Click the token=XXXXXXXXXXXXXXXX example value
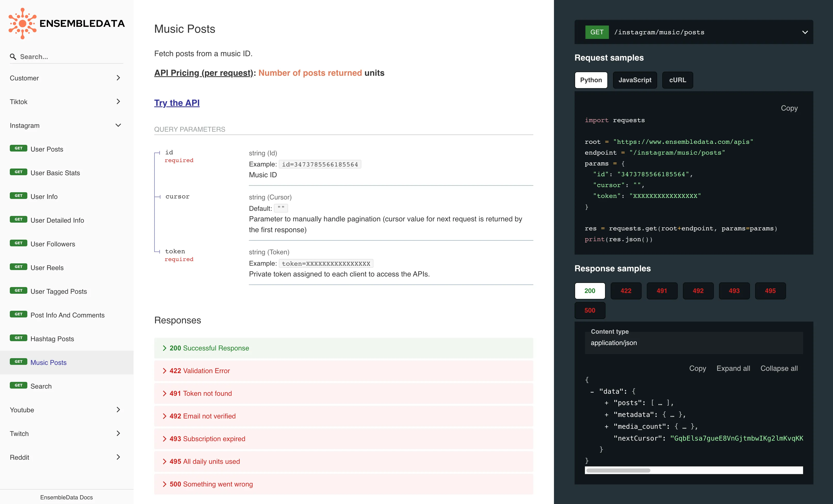The height and width of the screenshot is (504, 833). 326,264
